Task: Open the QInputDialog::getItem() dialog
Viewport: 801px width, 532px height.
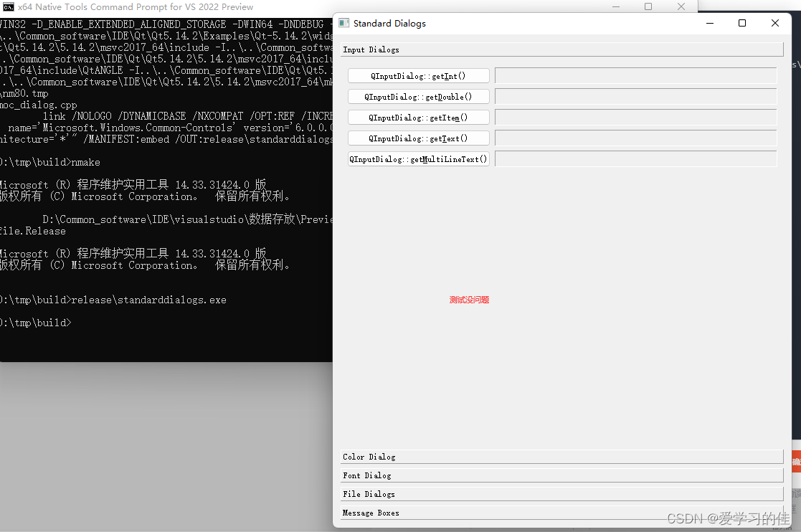Action: tap(418, 118)
